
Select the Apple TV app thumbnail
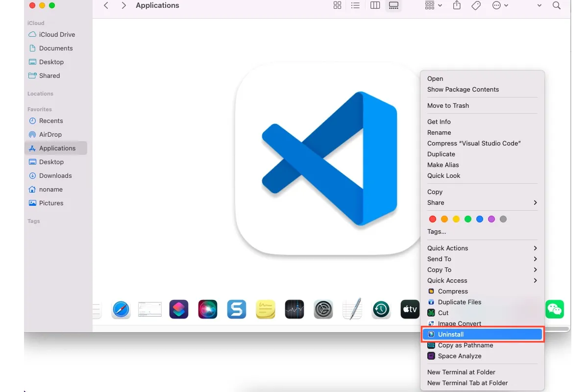(x=410, y=309)
